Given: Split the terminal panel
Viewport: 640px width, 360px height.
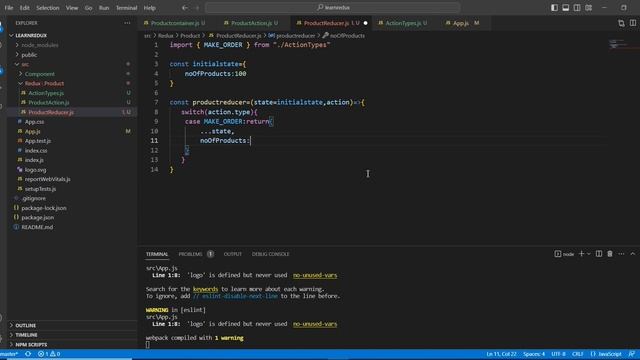Looking at the screenshot, I should pos(599,254).
